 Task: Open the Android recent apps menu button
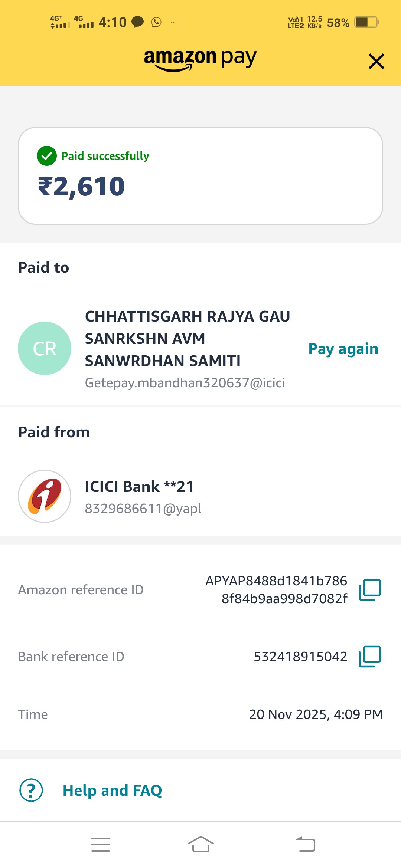coord(101,845)
